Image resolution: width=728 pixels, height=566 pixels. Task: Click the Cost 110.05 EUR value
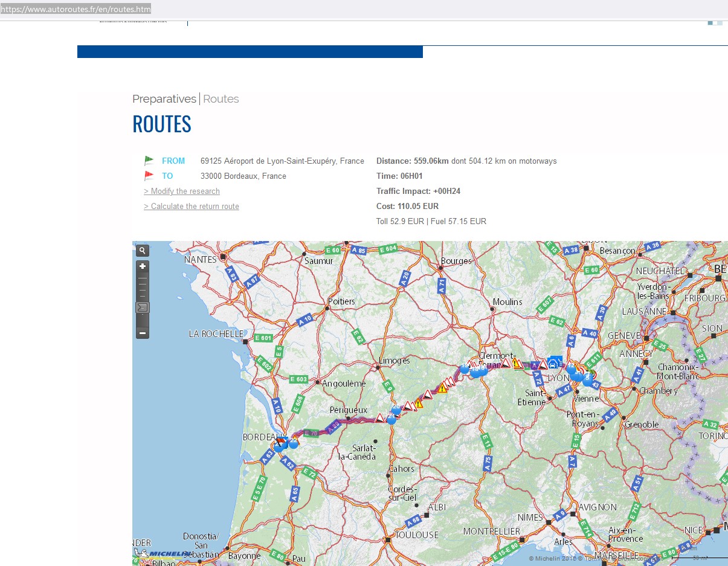[x=407, y=206]
